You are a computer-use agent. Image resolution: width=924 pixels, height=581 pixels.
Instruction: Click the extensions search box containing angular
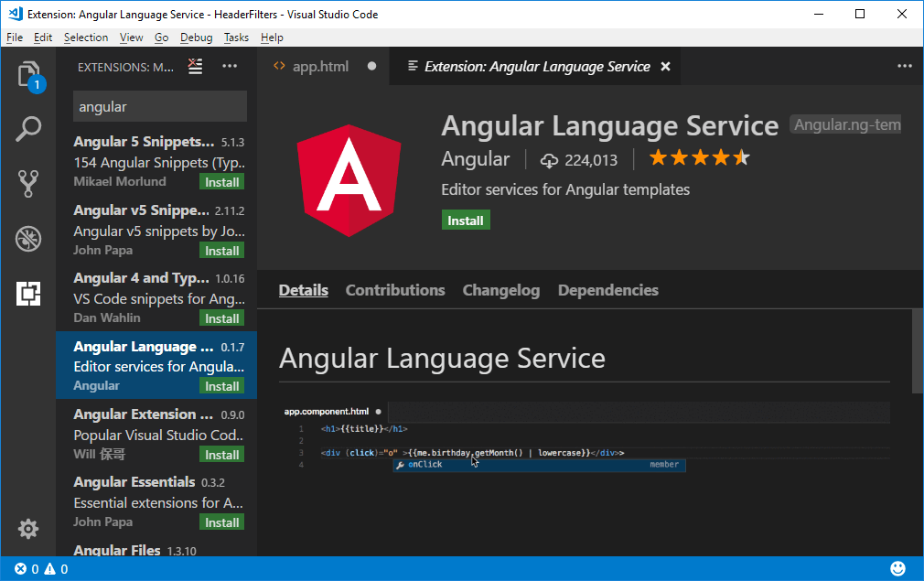pos(159,106)
